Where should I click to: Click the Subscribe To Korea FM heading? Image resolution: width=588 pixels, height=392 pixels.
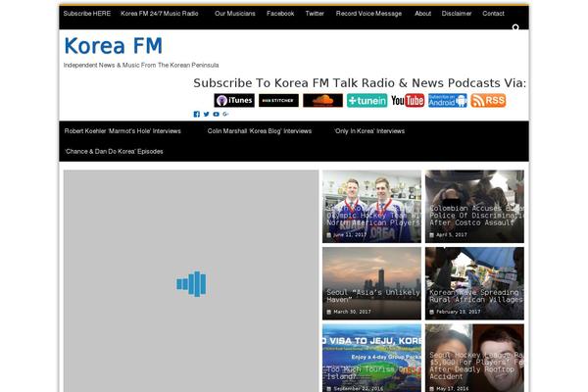(x=360, y=83)
